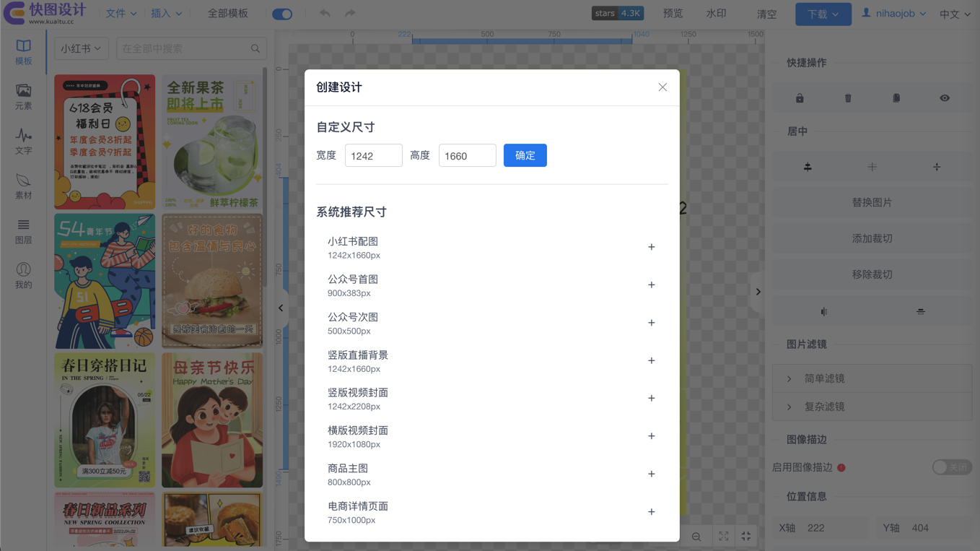Open the 插入 menu

tap(167, 13)
